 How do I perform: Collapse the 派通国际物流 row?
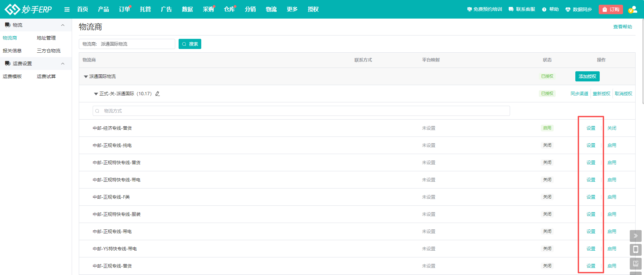click(x=86, y=77)
